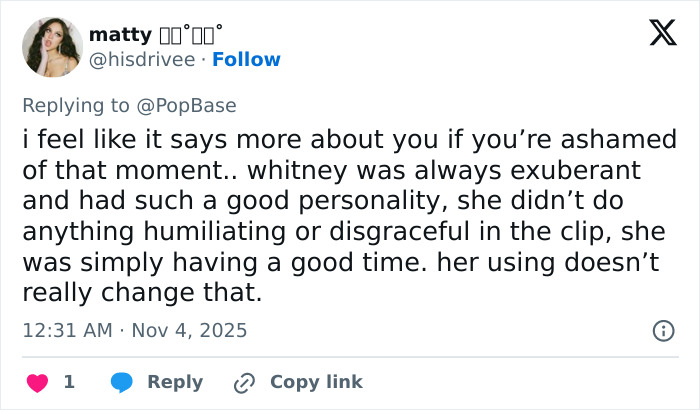The width and height of the screenshot is (700, 410).
Task: Click the blue reply bubble icon
Action: click(123, 382)
